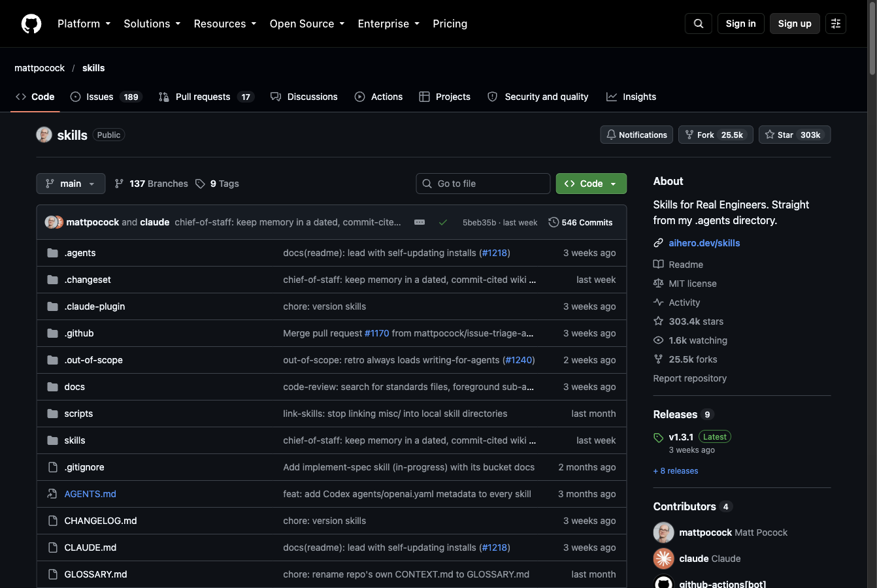The image size is (877, 588).
Task: Click the AGENTS.md symlink file icon
Action: (x=53, y=494)
